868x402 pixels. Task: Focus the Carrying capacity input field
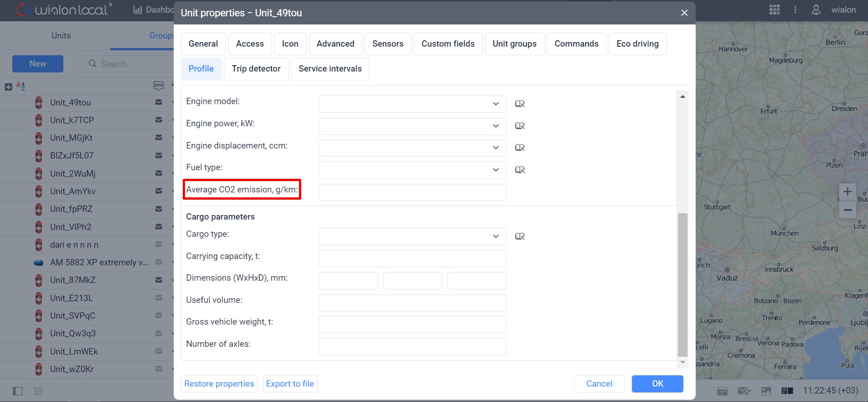pyautogui.click(x=412, y=259)
